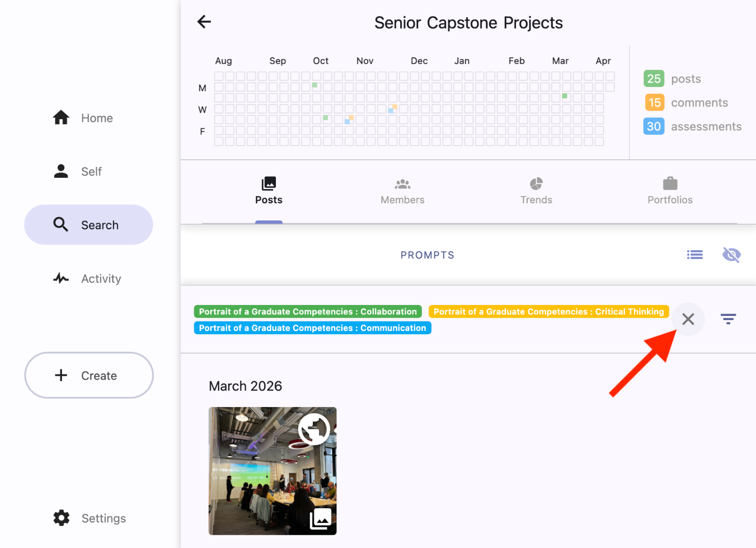Select the Critical Thinking competency tag

tap(549, 312)
